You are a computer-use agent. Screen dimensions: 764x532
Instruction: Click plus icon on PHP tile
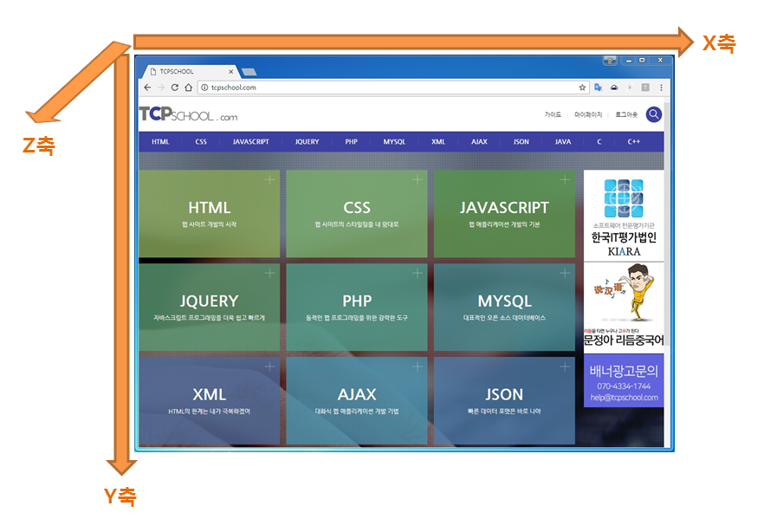point(418,273)
